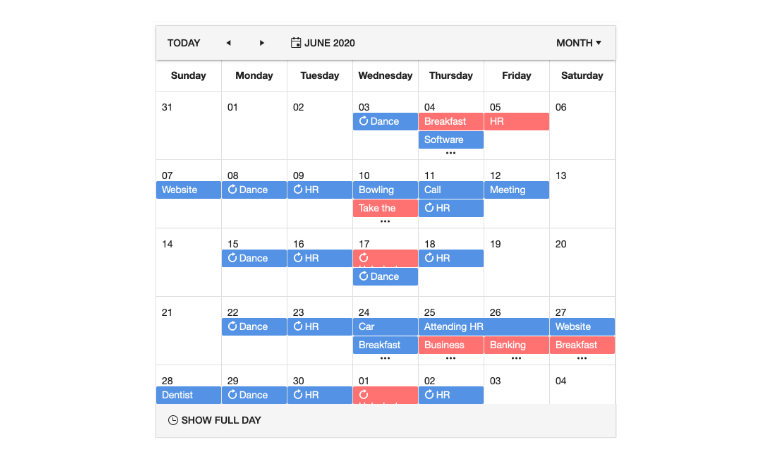This screenshot has height=460, width=770.
Task: Open the Breakfast event on June 04
Action: [x=451, y=121]
